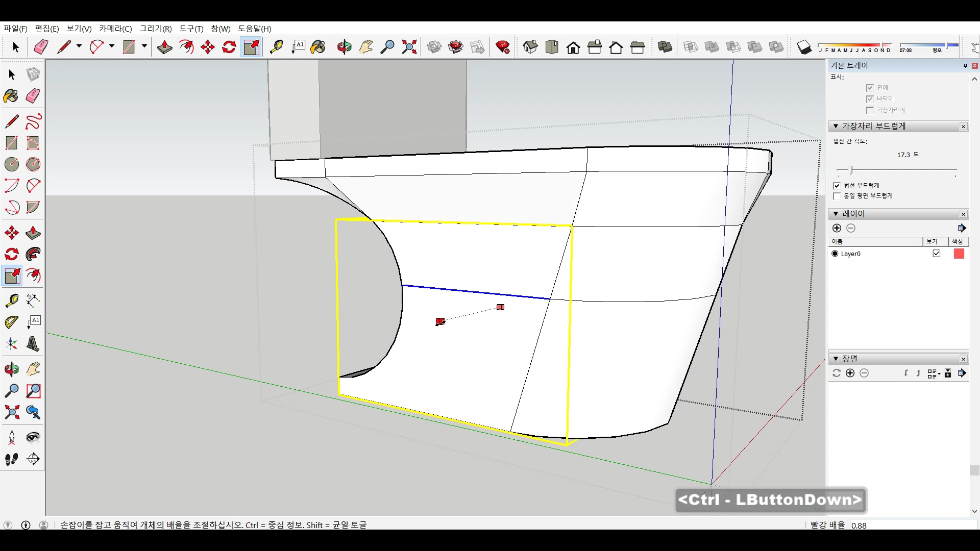
Task: Select the Follow Me tool
Action: [x=33, y=254]
